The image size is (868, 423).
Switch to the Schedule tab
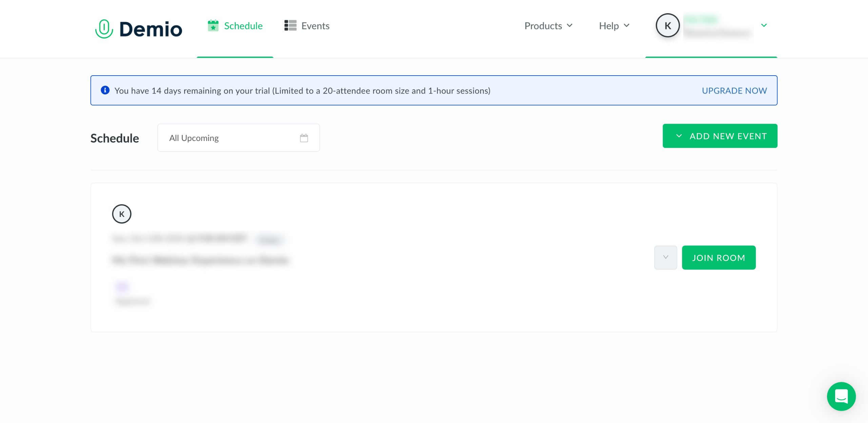[243, 26]
